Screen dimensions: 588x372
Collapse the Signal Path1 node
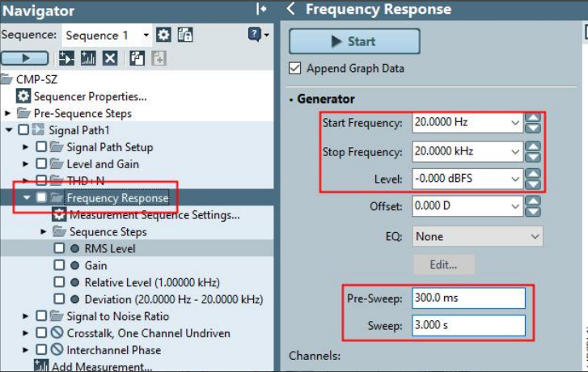click(x=8, y=129)
